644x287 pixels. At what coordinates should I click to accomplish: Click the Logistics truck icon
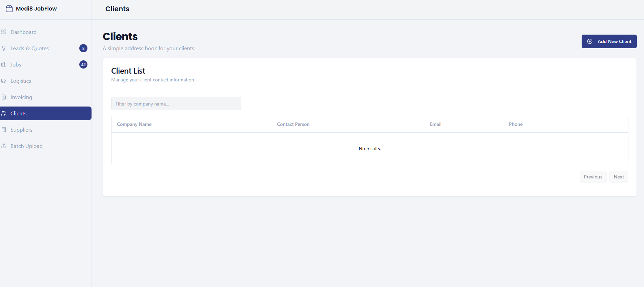tap(4, 81)
